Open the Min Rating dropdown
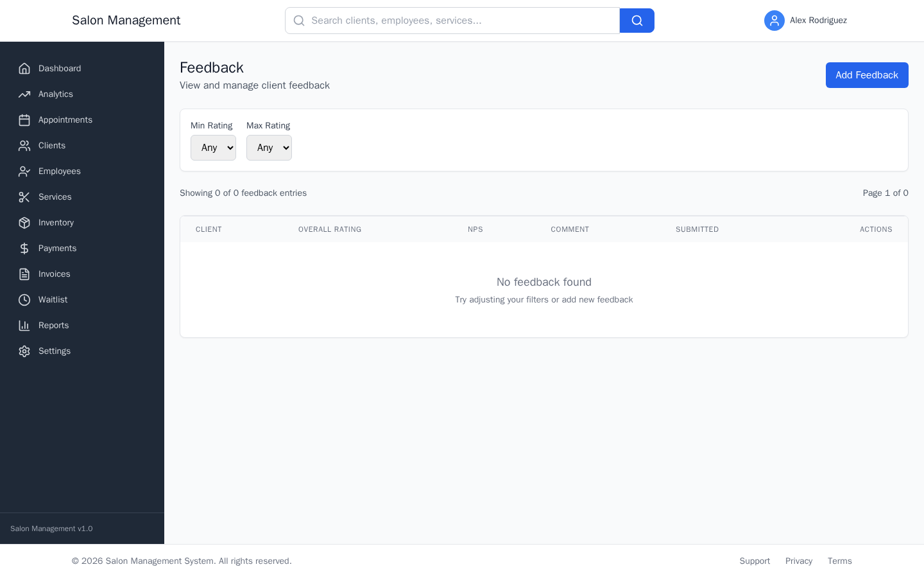 pos(213,148)
